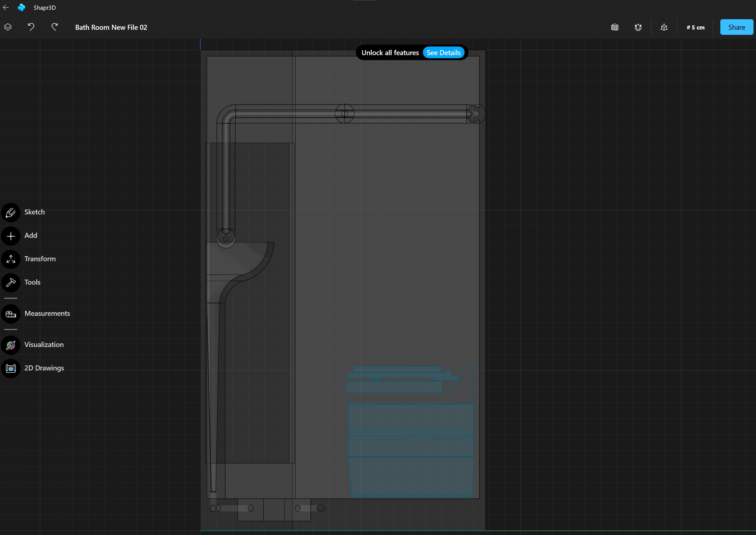Open the Transform tools
The width and height of the screenshot is (756, 535).
(x=11, y=259)
